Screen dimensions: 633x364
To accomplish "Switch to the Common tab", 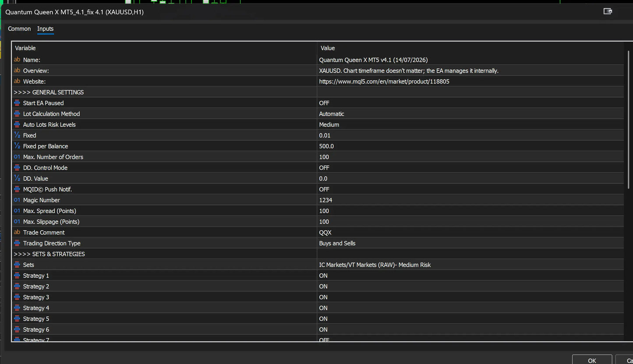I will (x=19, y=29).
